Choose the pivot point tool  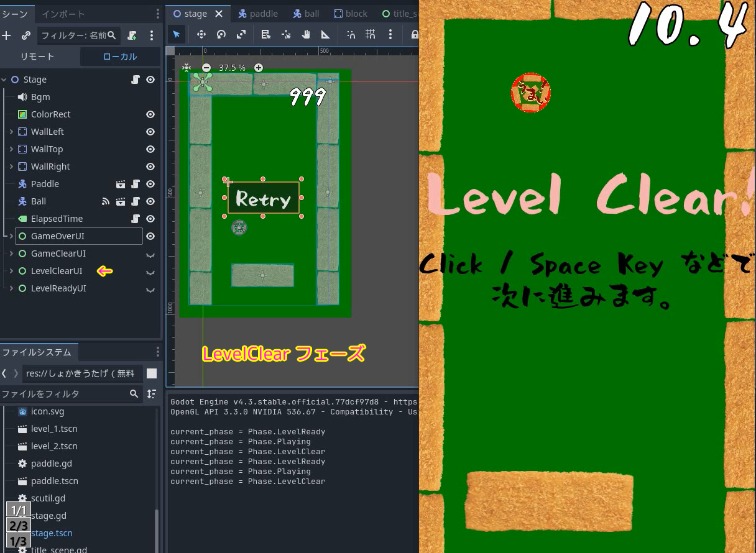click(286, 34)
